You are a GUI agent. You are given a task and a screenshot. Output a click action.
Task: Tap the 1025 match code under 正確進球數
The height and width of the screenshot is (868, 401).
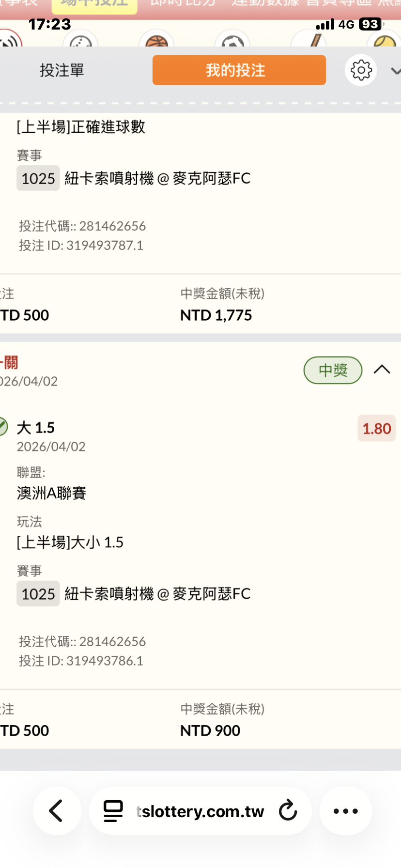tap(38, 178)
